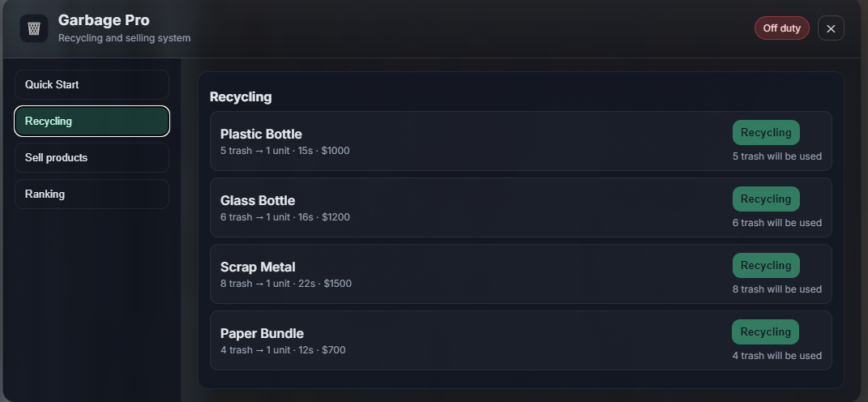Click the Garbage Pro title text
The height and width of the screenshot is (402, 868).
[104, 20]
